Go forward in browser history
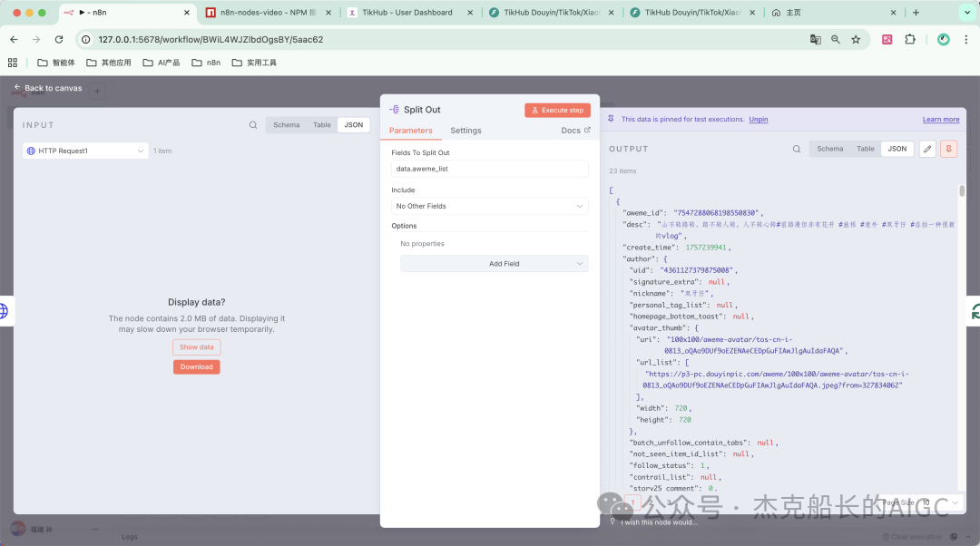The width and height of the screenshot is (980, 546). coord(36,39)
